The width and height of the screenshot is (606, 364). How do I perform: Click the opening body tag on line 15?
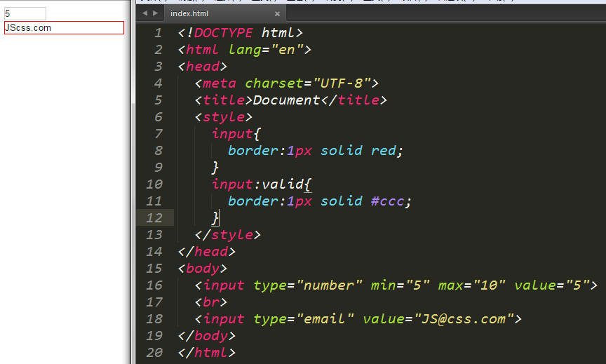[203, 269]
